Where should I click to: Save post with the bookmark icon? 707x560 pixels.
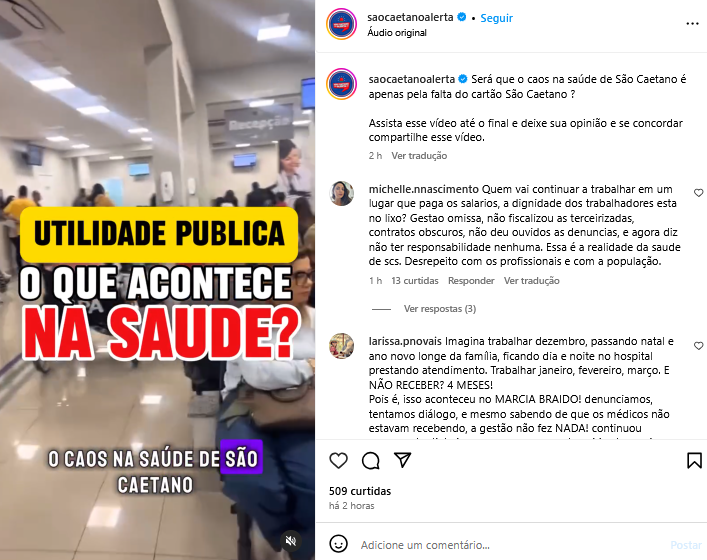pyautogui.click(x=694, y=460)
